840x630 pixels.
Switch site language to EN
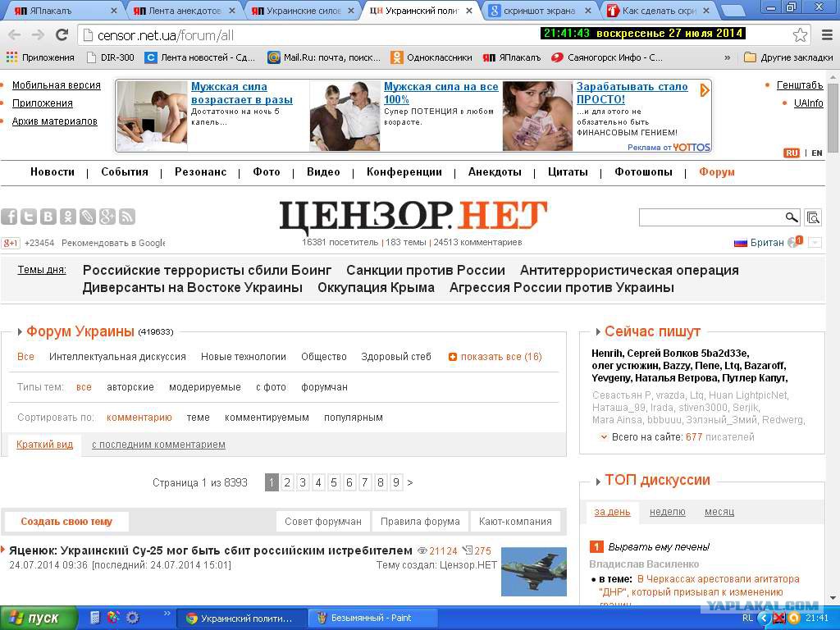pos(817,153)
